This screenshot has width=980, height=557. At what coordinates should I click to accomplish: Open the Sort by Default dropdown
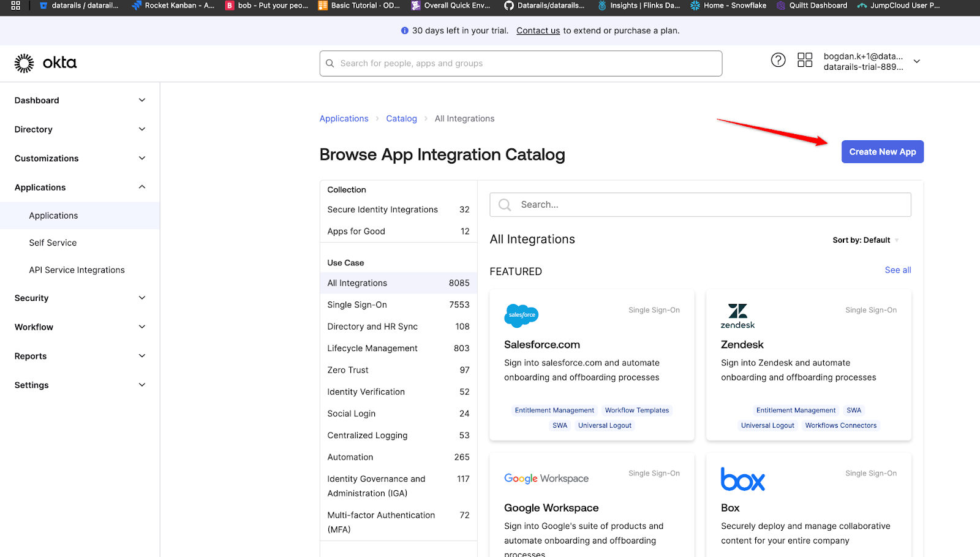tap(865, 240)
